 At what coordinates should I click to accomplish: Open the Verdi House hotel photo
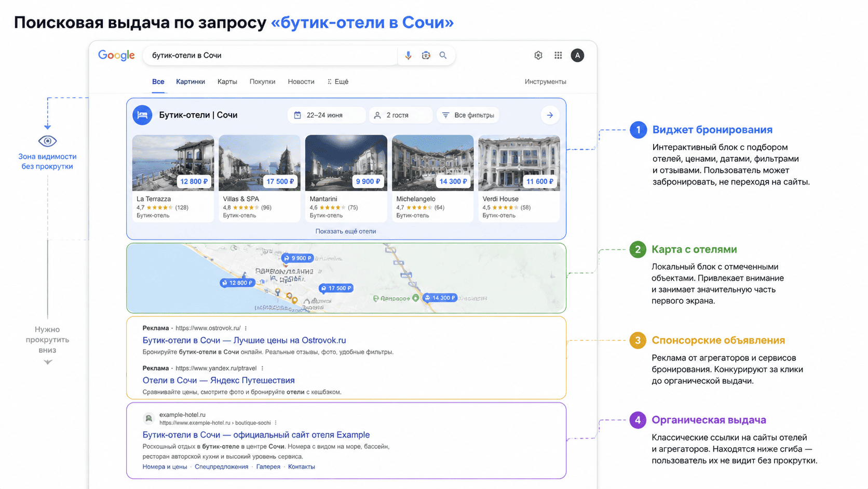tap(519, 163)
